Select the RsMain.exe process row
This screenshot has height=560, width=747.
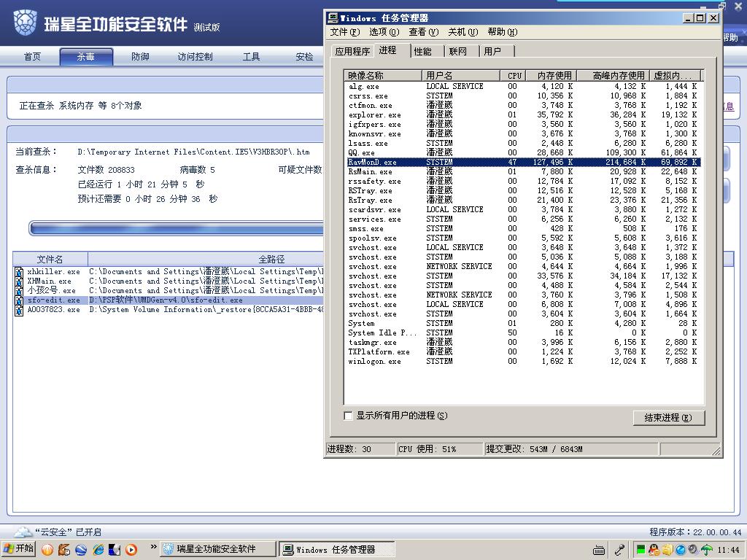522,171
